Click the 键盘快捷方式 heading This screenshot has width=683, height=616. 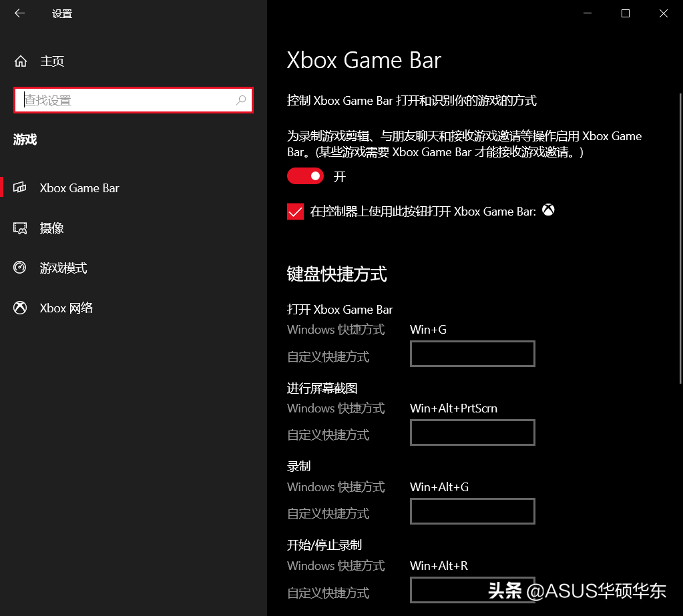point(336,274)
